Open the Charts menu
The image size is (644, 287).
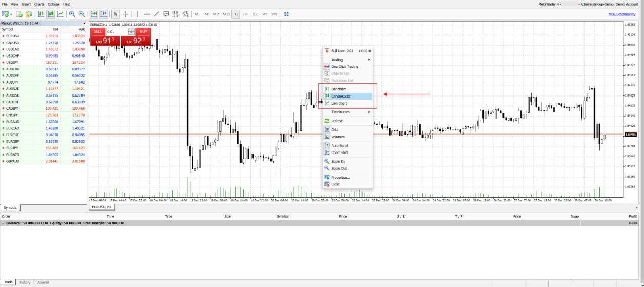coord(39,4)
